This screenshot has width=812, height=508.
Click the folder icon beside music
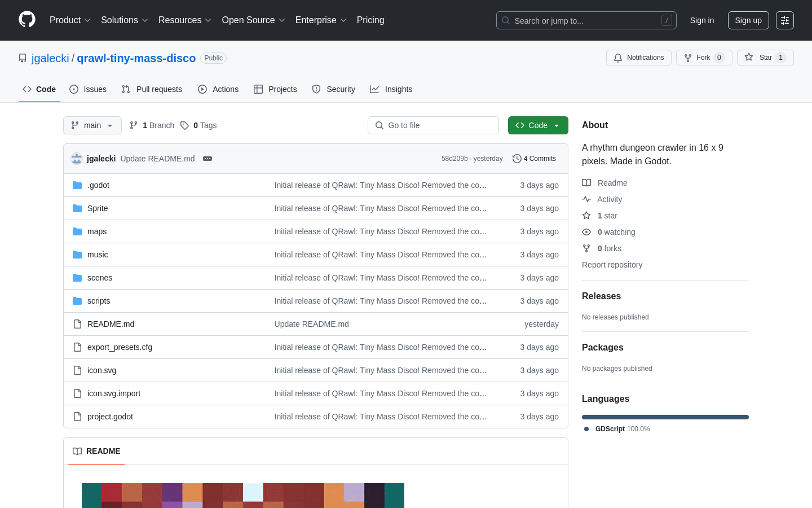click(77, 255)
